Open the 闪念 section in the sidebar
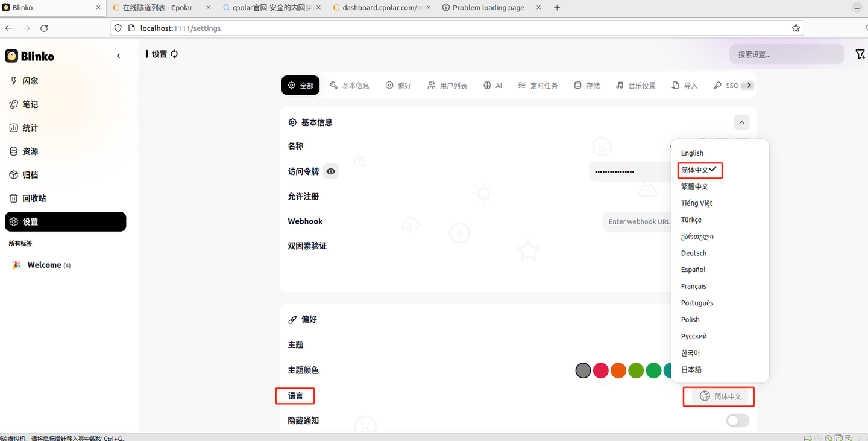The image size is (868, 441). [x=30, y=80]
